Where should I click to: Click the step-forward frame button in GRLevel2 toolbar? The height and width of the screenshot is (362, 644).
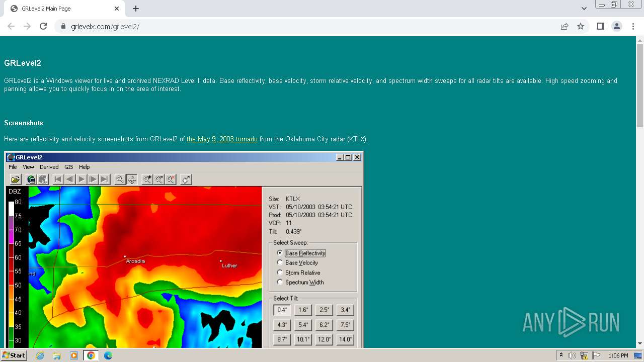93,179
